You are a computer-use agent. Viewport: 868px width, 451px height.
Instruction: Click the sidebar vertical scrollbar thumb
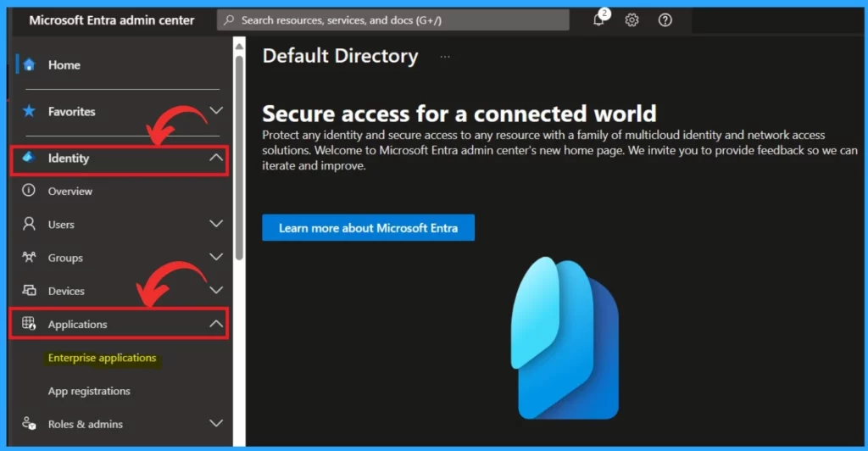click(x=239, y=157)
